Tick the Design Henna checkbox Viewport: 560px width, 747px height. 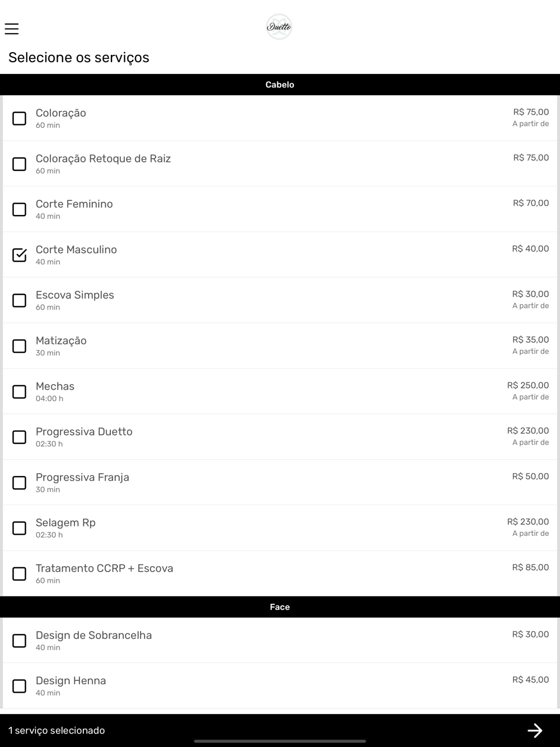tap(20, 686)
